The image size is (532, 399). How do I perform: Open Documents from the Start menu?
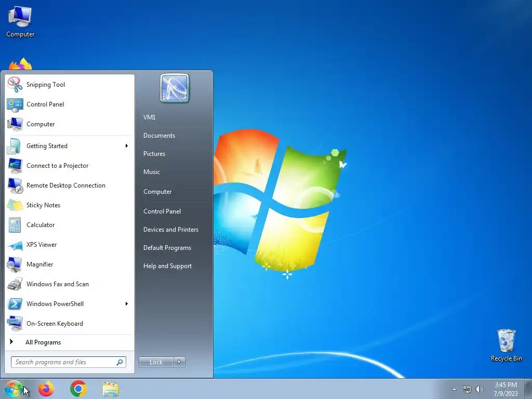[x=159, y=136]
